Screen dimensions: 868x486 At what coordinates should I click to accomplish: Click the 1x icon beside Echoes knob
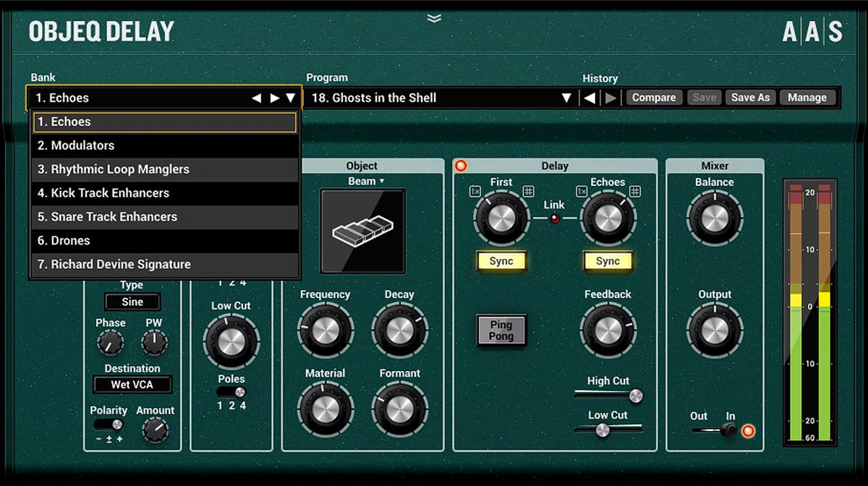click(x=581, y=191)
